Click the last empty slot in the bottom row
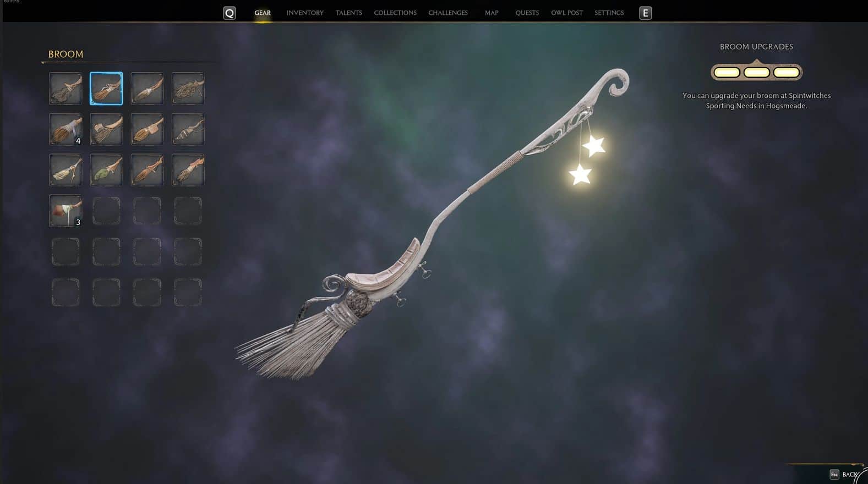Viewport: 868px width, 484px height. [x=188, y=292]
